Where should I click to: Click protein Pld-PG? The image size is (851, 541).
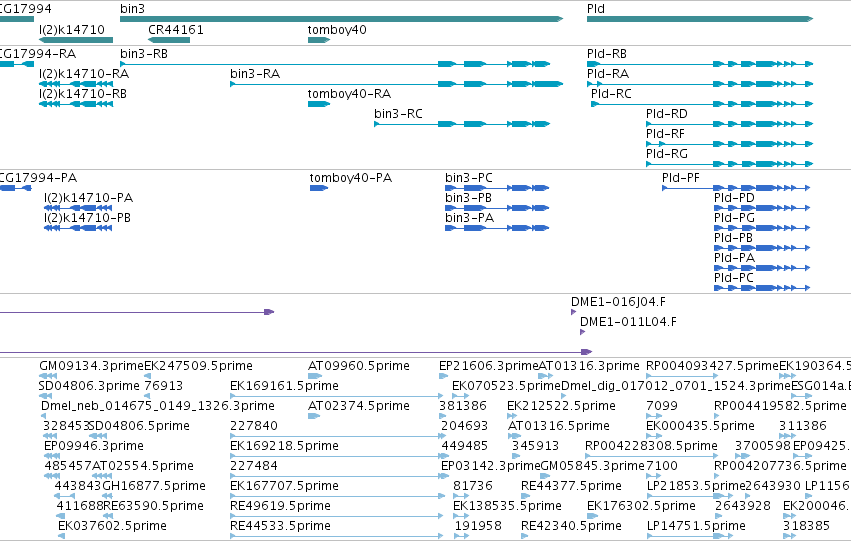[762, 228]
